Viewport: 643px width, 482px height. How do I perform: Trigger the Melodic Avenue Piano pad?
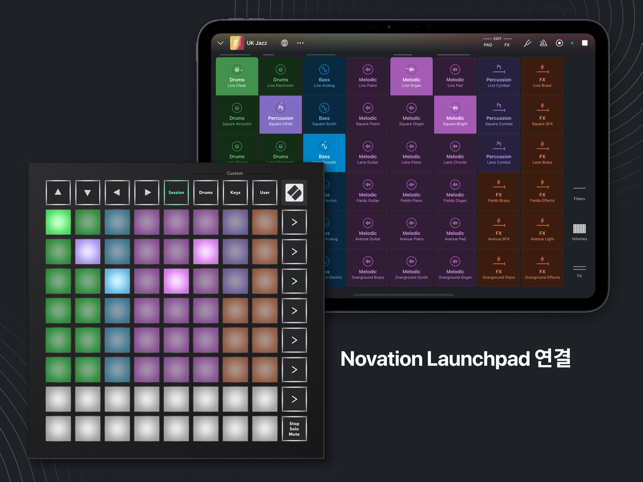point(411,229)
